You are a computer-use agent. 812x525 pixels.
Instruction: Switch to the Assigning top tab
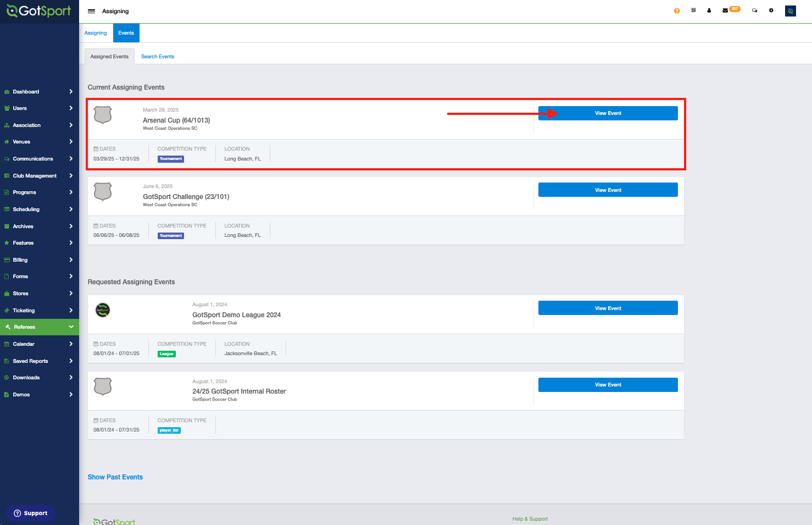pyautogui.click(x=96, y=33)
